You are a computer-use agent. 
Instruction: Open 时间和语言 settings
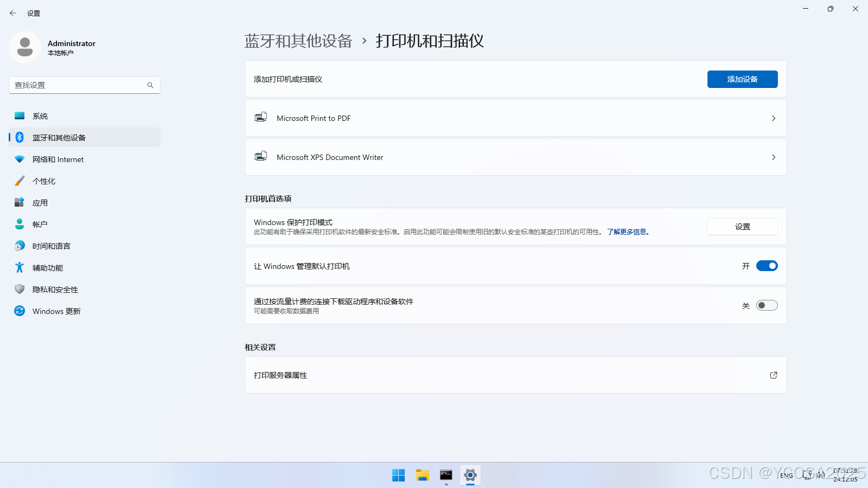tap(85, 246)
